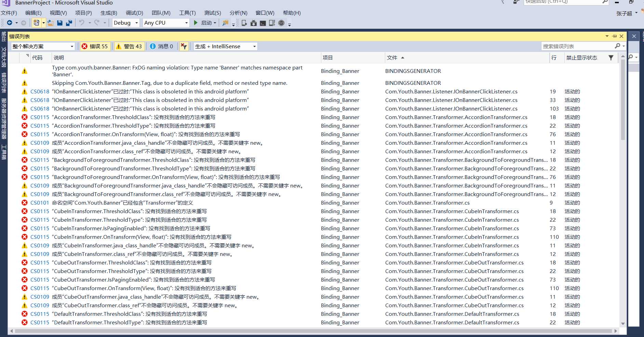The height and width of the screenshot is (337, 644).
Task: Open the 工具箱 side tab
Action: point(4,152)
